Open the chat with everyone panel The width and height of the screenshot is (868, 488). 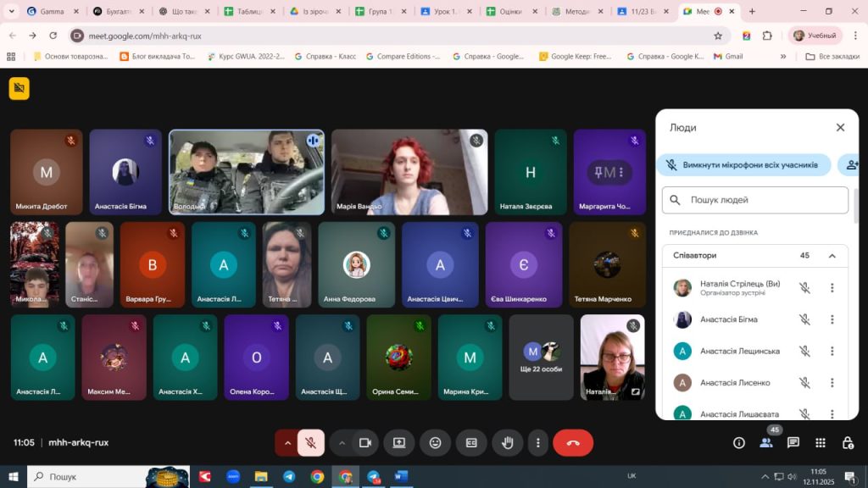793,442
